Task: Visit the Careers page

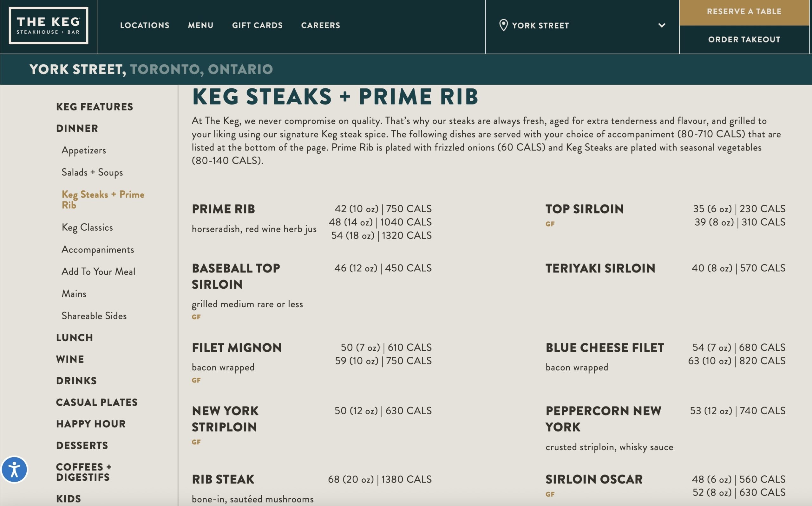Action: [321, 25]
